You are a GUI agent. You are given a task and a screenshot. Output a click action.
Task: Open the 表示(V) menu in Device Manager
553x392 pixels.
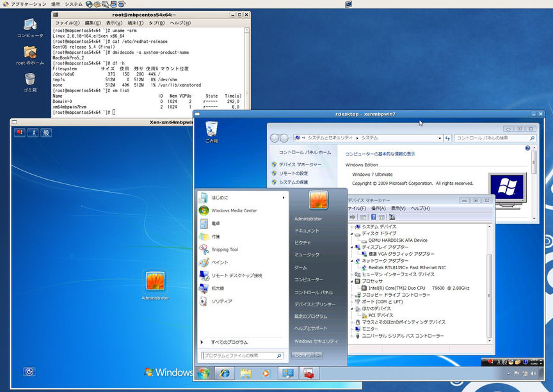[x=398, y=208]
